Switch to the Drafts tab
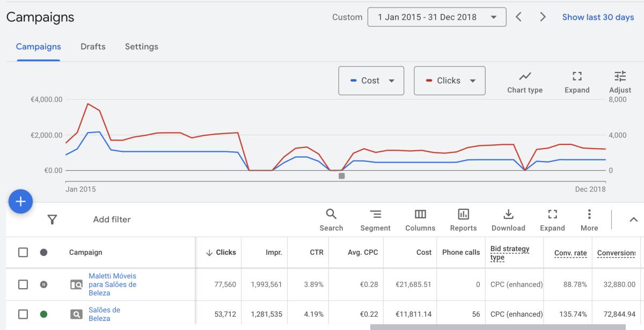 coord(93,47)
